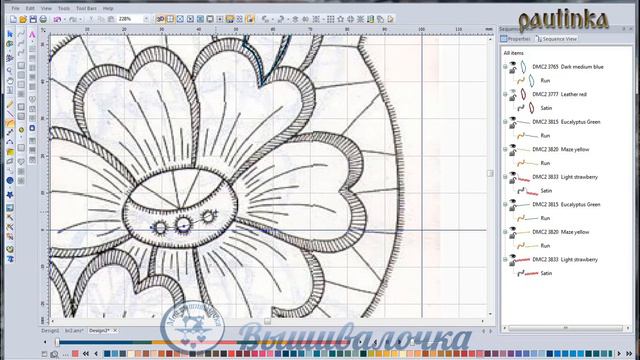Select the Satin item under Leather red

(546, 108)
